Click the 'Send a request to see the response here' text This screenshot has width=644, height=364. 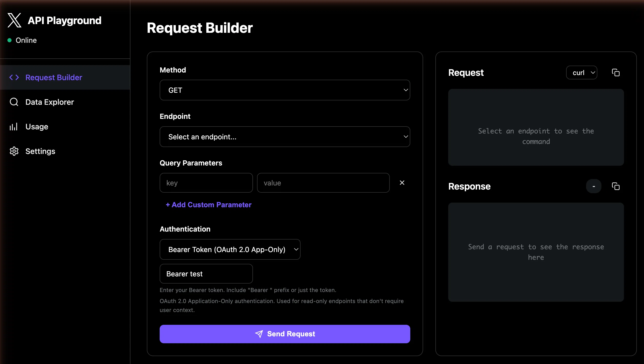[536, 252]
